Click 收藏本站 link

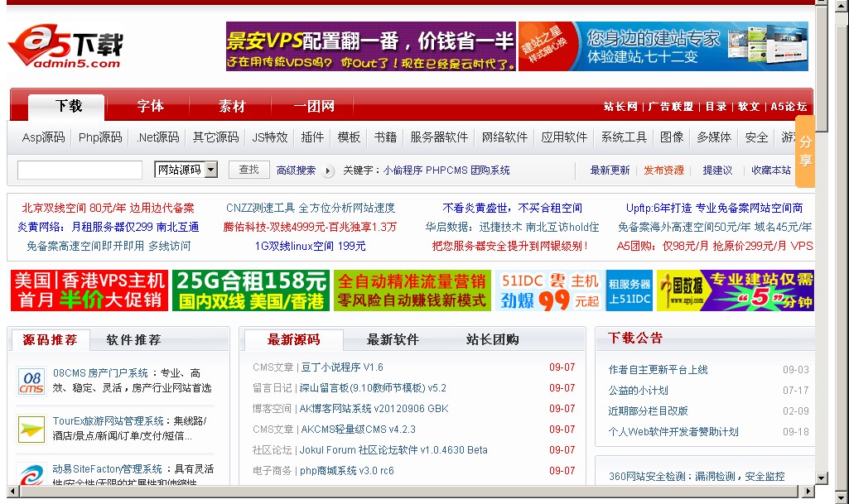point(771,170)
